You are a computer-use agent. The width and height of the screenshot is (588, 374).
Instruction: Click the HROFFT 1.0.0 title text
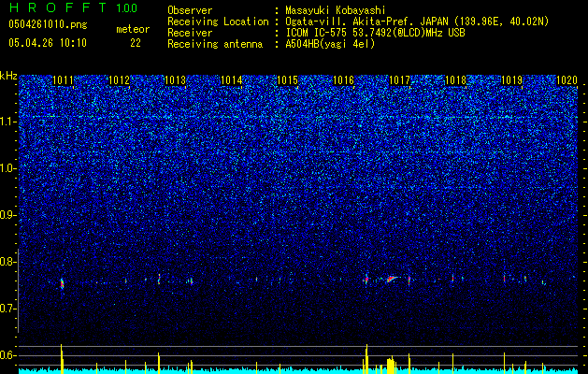click(x=73, y=7)
